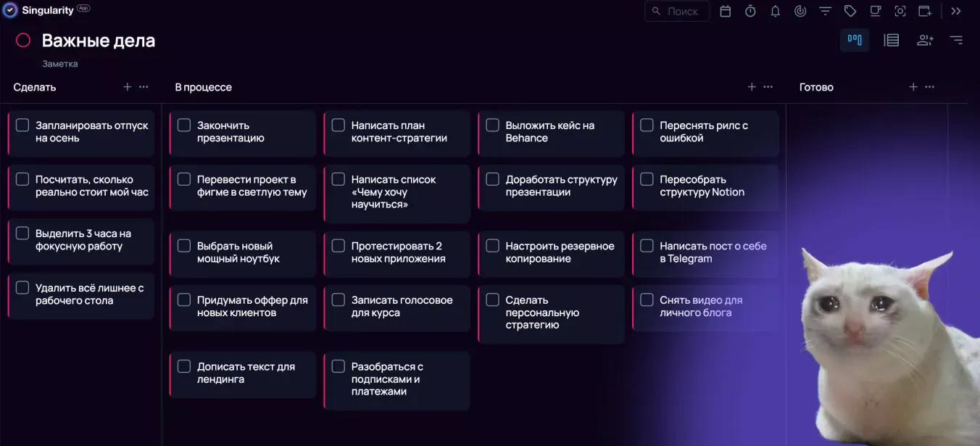Click the new window plus icon
The image size is (980, 446).
925,11
